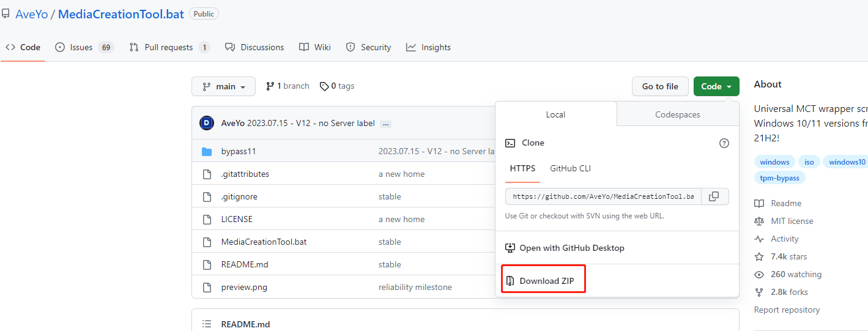868x331 pixels.
Task: Click the clone help question mark icon
Action: click(724, 143)
